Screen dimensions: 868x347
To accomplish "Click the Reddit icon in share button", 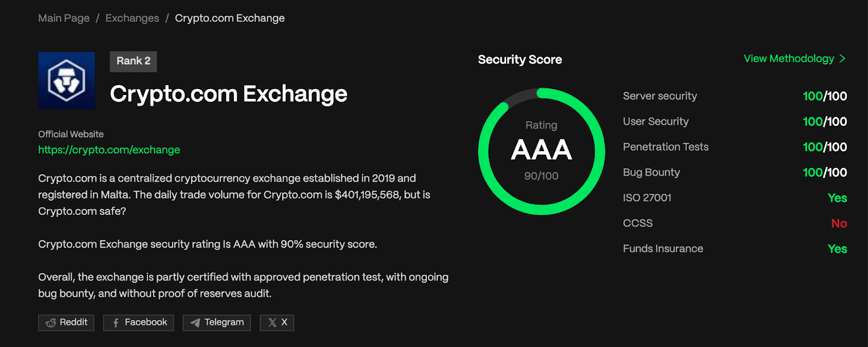I will (51, 323).
